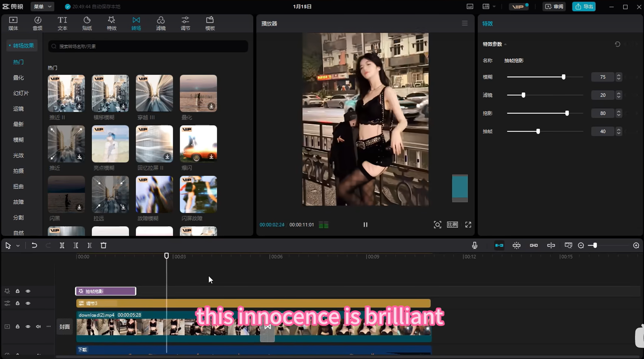
Task: Click the delete trash icon in timeline toolbar
Action: [x=103, y=245]
